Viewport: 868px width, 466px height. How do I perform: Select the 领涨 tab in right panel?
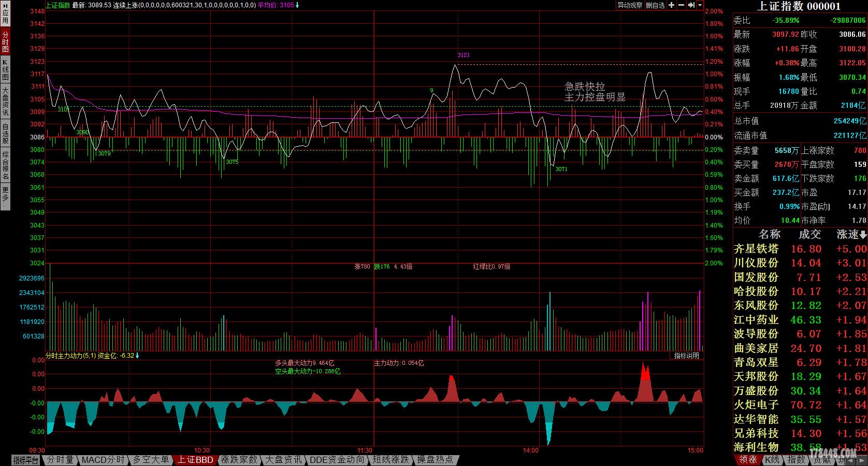(x=748, y=460)
